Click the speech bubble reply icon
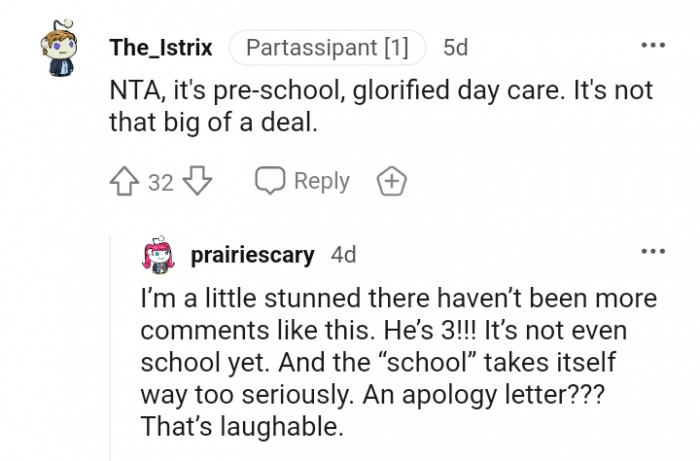 270,181
